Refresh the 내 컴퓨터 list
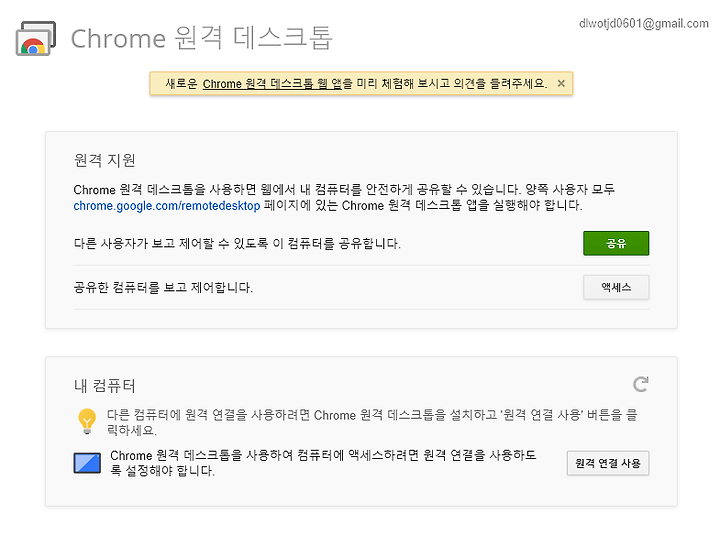720x535 pixels. click(x=641, y=384)
